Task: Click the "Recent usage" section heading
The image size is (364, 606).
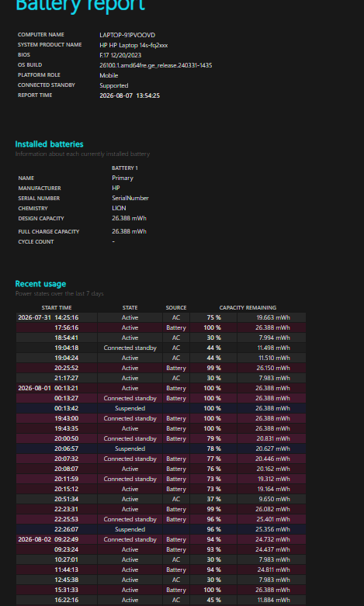Action: click(40, 284)
